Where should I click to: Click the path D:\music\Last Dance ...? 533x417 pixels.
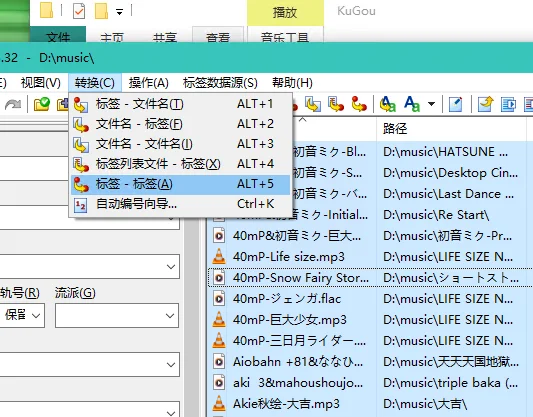coord(448,194)
